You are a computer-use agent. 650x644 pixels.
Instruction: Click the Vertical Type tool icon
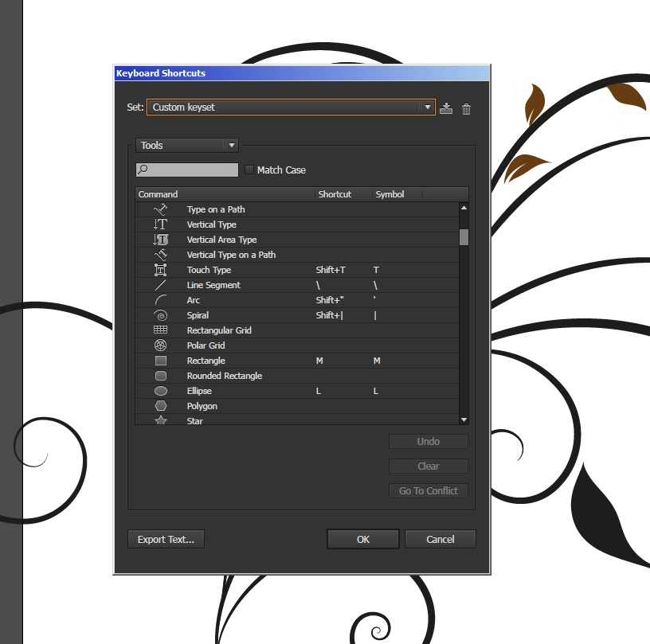(160, 224)
